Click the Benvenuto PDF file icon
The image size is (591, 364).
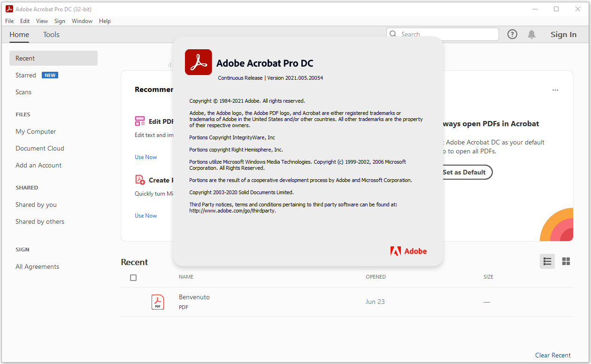click(158, 302)
